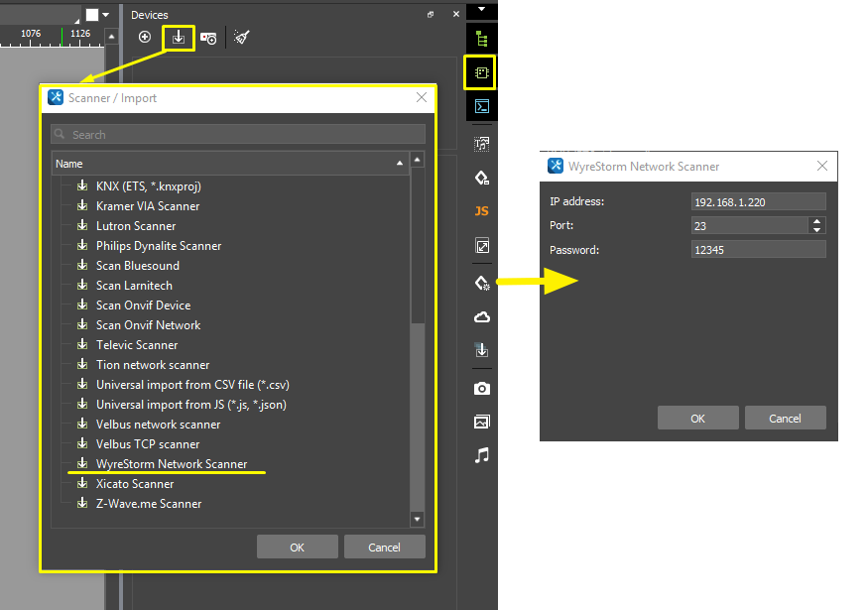Click the broom clean-up icon
Viewport: 868px width, 610px height.
coord(241,37)
